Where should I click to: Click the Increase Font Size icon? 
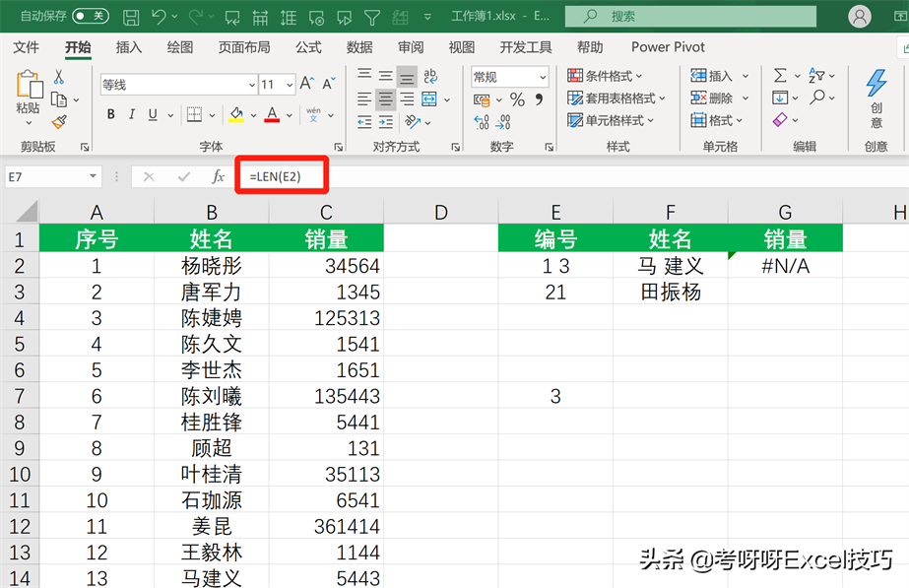[x=307, y=85]
